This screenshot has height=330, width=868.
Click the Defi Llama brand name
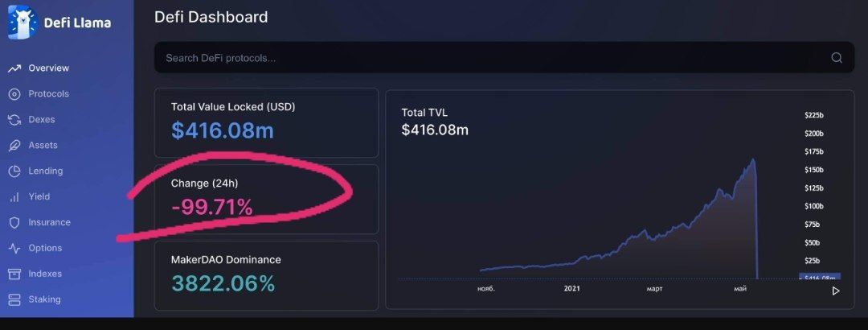coord(77,23)
